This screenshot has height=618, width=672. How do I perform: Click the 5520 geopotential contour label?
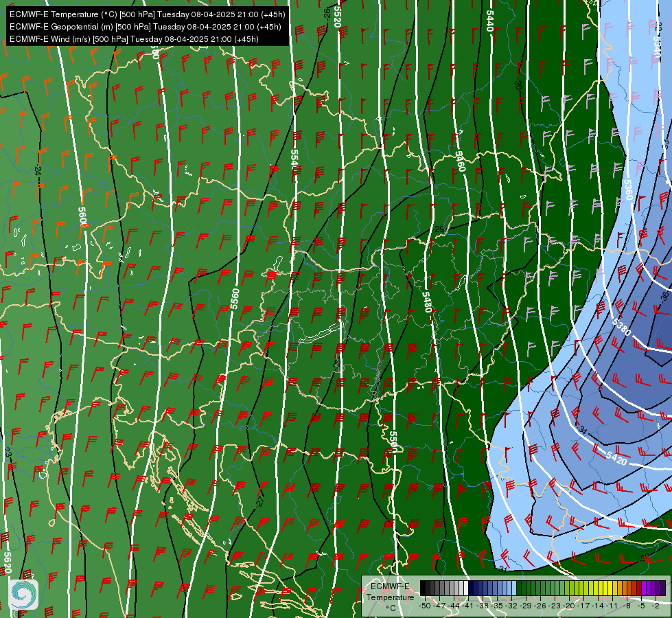point(337,16)
